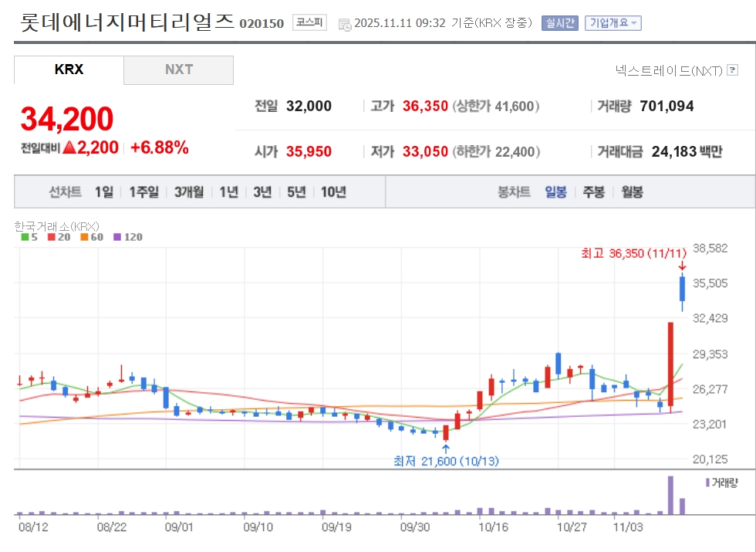Select the 3년 line chart period
756x552 pixels.
(x=263, y=192)
